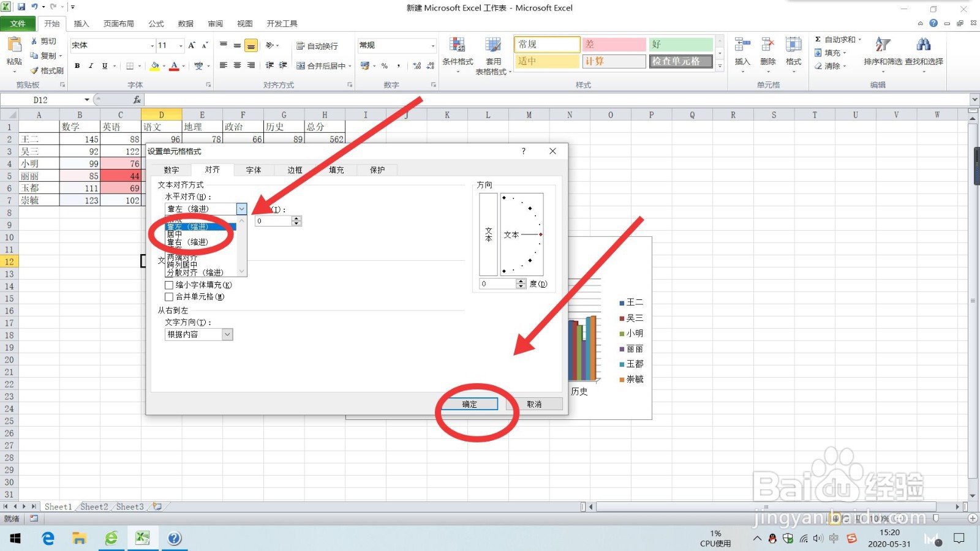
Task: Increase font size with larger A icon
Action: [192, 45]
